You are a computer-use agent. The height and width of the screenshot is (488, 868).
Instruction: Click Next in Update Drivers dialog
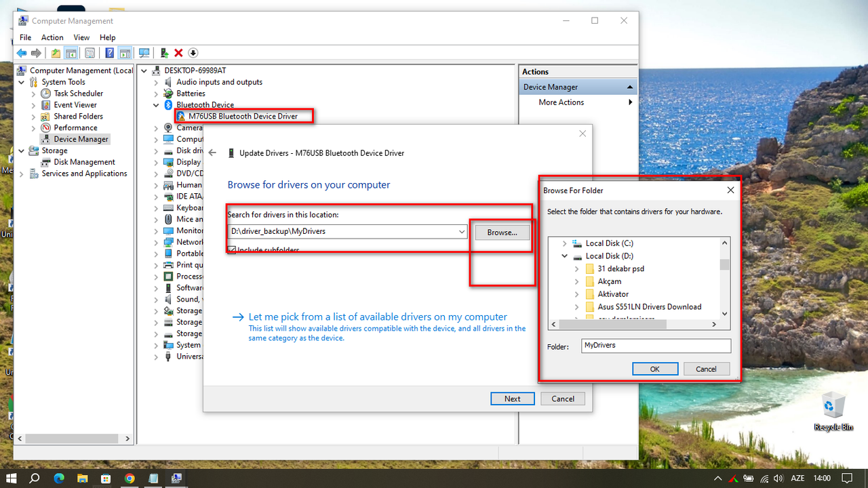tap(513, 399)
